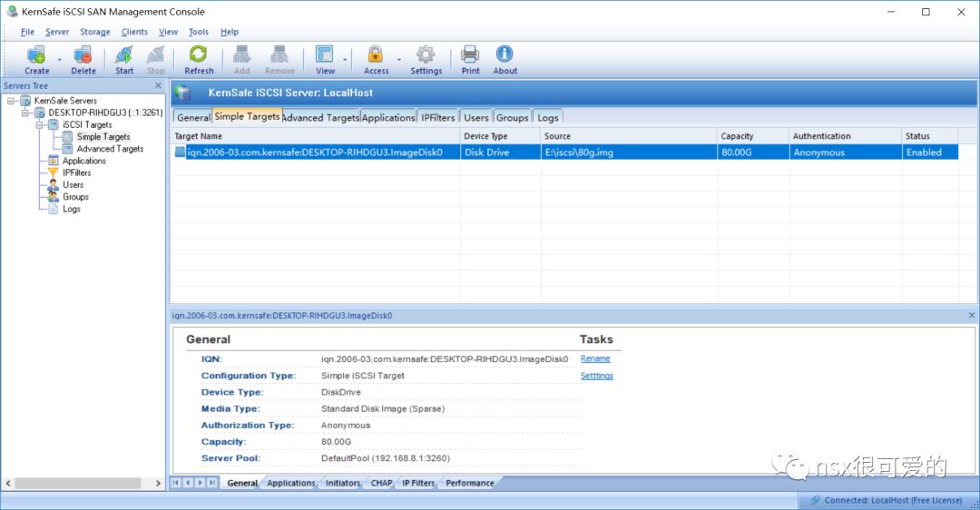Select KernSafe Servers in the tree
Screen dimensions: 980x510
pyautogui.click(x=65, y=101)
